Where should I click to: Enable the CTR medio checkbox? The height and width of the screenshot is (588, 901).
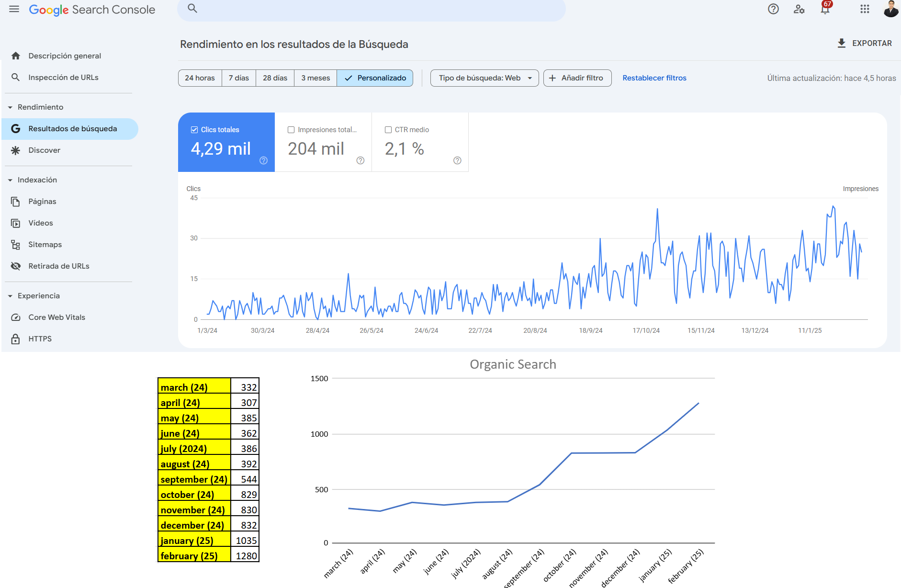coord(388,130)
